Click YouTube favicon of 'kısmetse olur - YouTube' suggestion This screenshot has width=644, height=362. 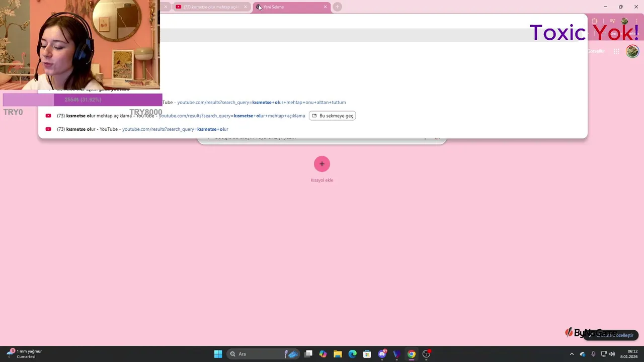tap(48, 129)
